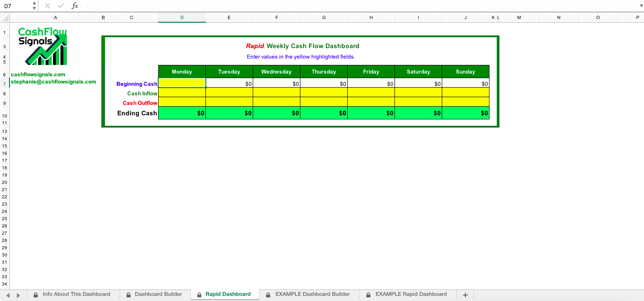
Task: Click the lock icon on Info About This Dashboard
Action: pos(35,294)
